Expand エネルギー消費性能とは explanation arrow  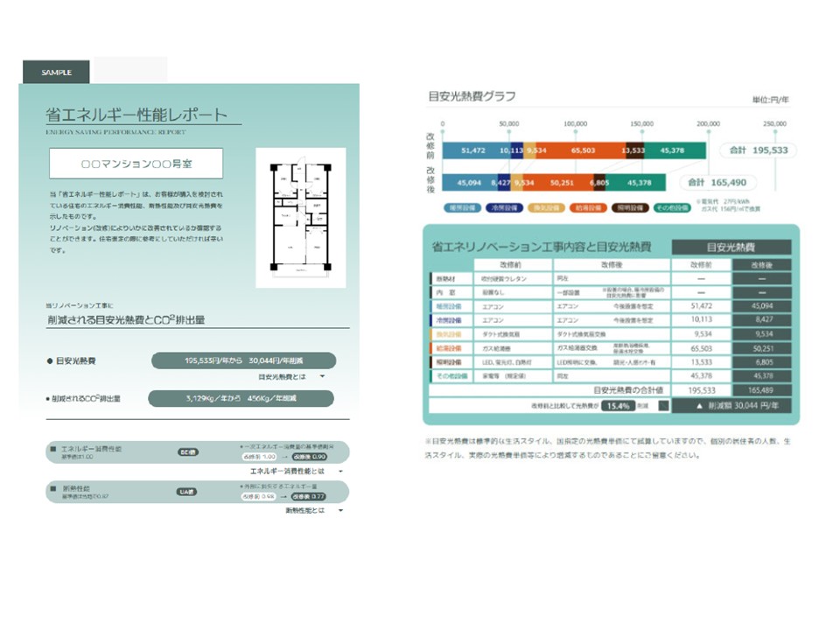pos(340,471)
